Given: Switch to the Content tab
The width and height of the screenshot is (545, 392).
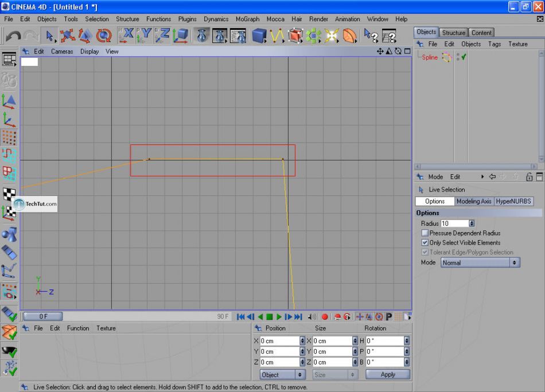Looking at the screenshot, I should 481,33.
